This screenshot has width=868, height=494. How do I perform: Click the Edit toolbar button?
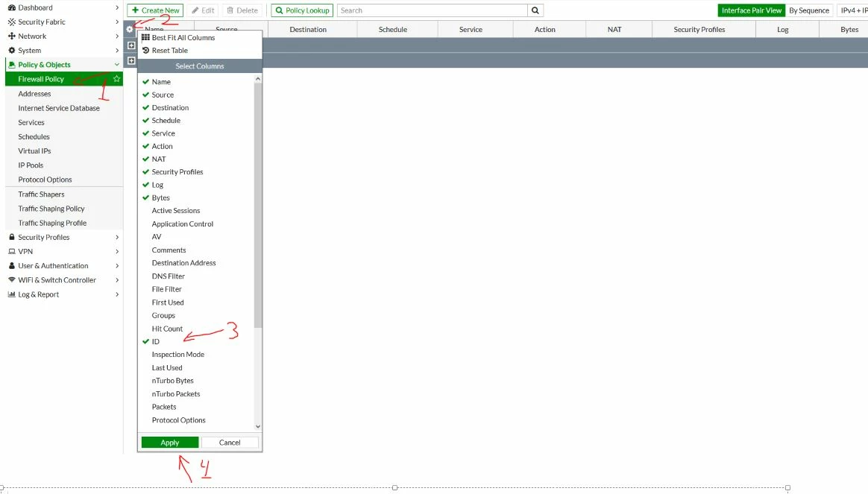203,10
